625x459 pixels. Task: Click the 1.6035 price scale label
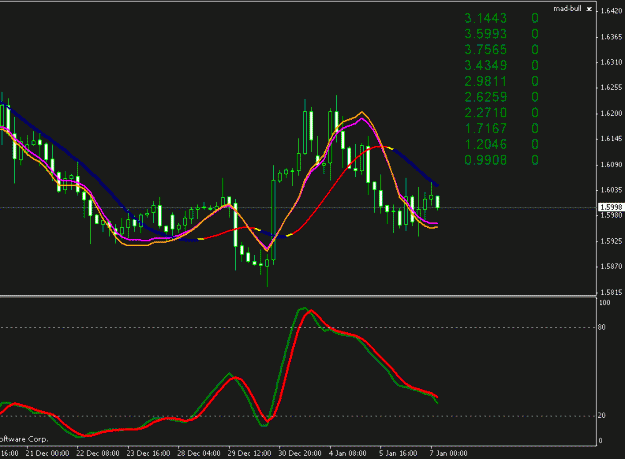(611, 190)
